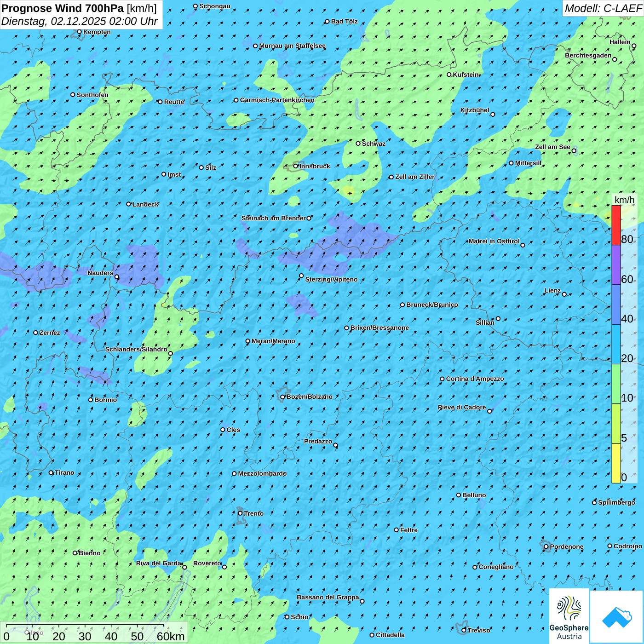Click the Innsbruck city marker
Viewport: 644px width, 644px height.
296,166
